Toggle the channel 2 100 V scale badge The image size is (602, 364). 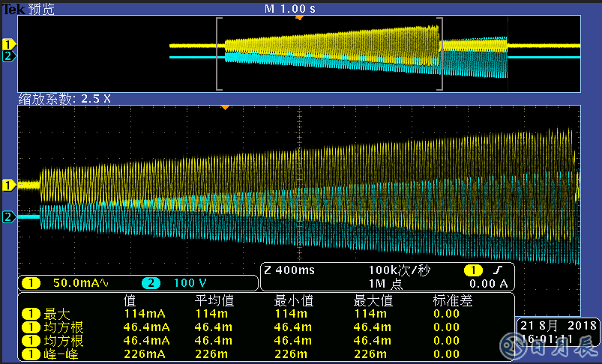pyautogui.click(x=175, y=283)
